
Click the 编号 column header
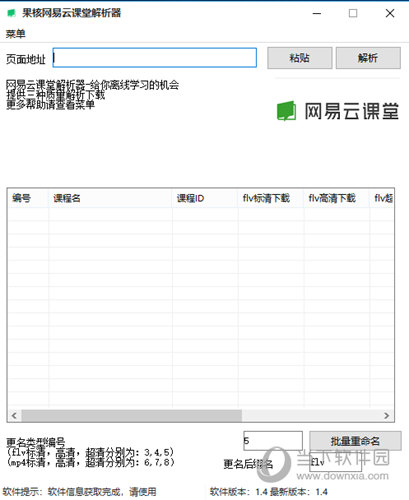(x=28, y=198)
